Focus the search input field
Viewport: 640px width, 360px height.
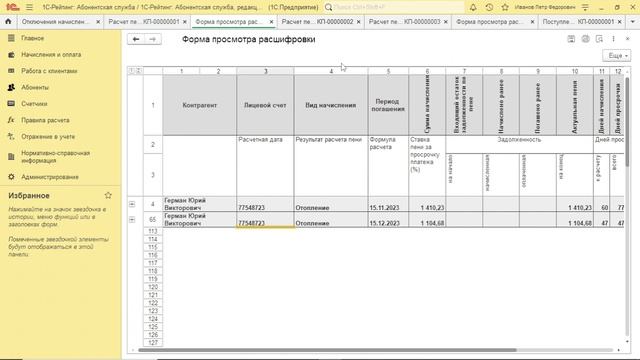pyautogui.click(x=398, y=7)
